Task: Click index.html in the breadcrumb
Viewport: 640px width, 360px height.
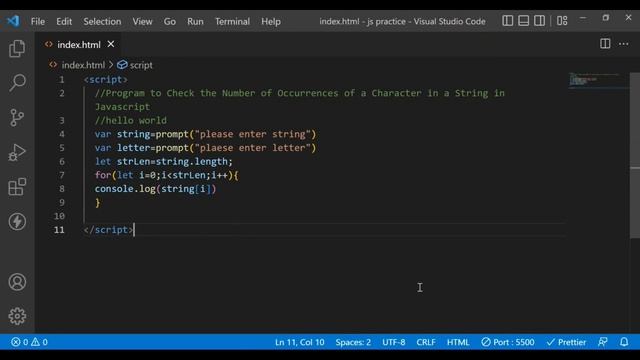Action: point(83,65)
